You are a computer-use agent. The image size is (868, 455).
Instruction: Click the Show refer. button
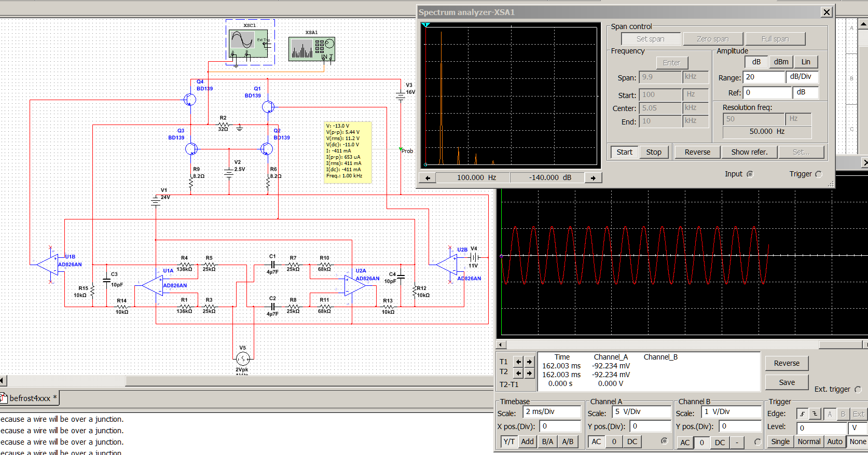coord(749,152)
